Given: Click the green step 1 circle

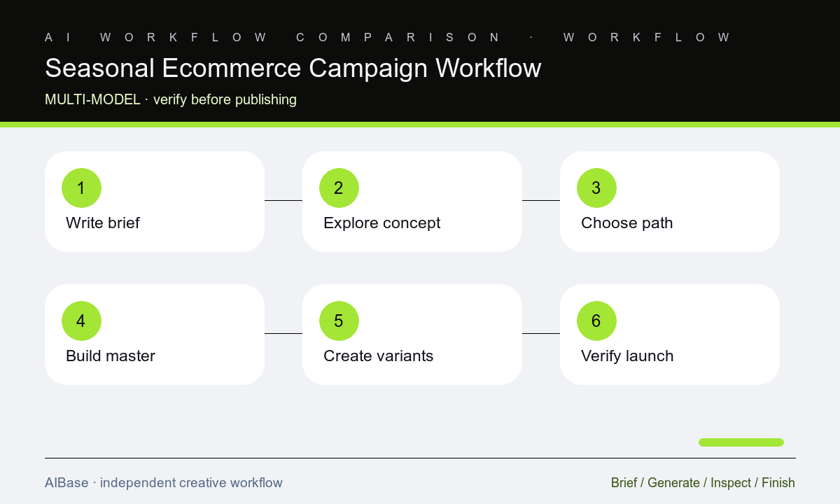Looking at the screenshot, I should (x=81, y=188).
